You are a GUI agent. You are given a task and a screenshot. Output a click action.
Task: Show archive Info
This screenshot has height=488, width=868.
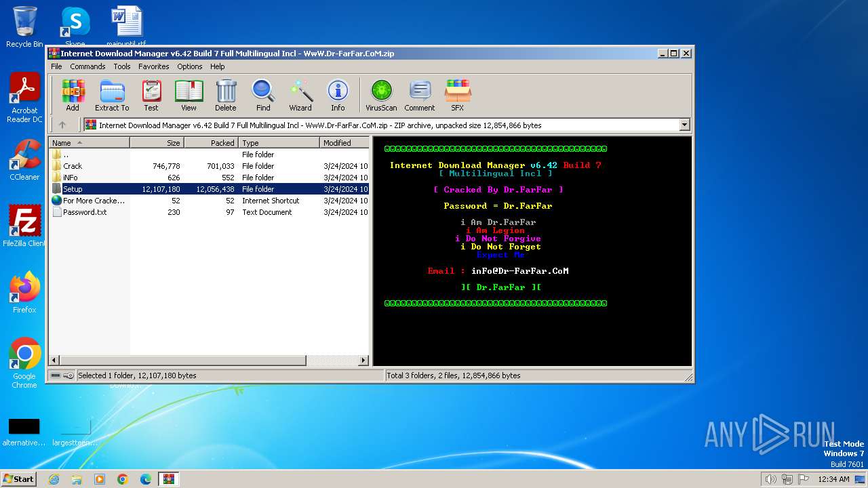[338, 95]
